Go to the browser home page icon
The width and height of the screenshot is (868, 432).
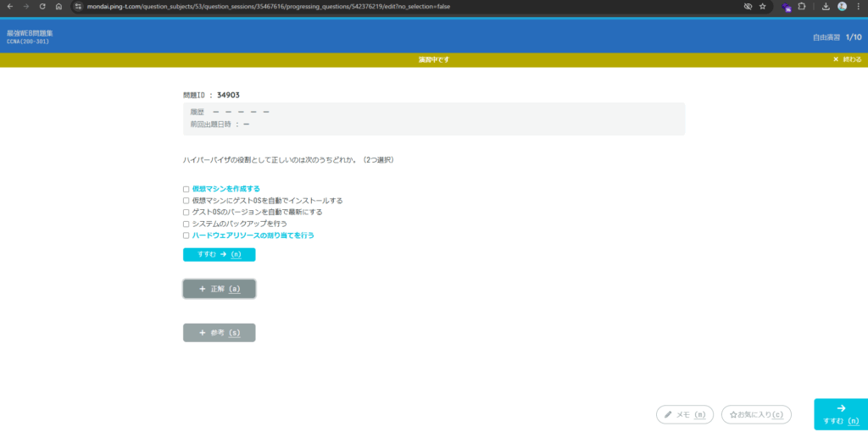[58, 6]
